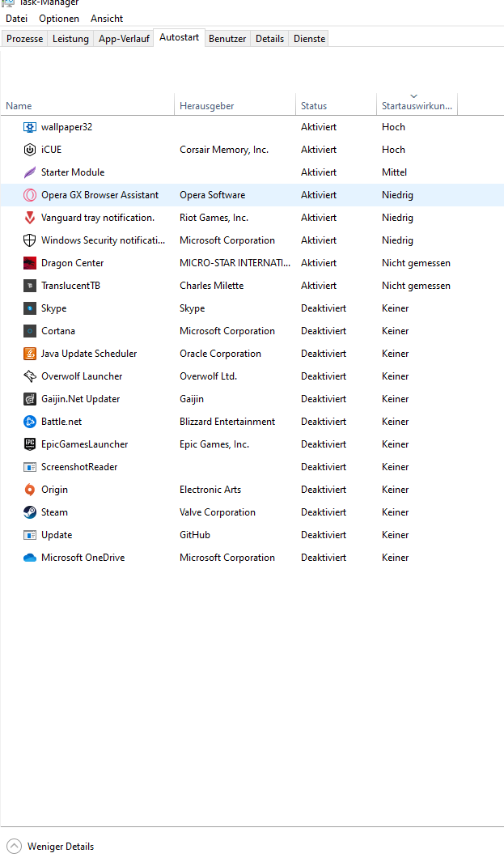Switch to the Leistung tab
The height and width of the screenshot is (866, 504).
click(x=70, y=39)
